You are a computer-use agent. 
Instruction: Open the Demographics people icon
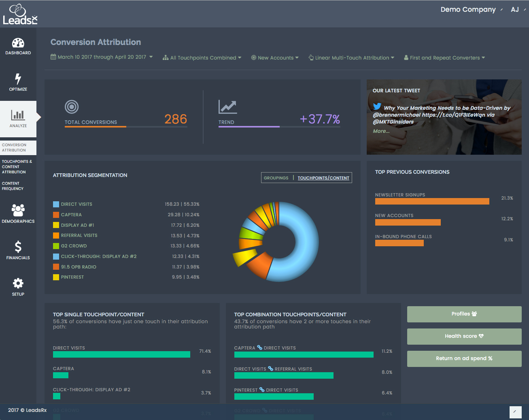point(18,210)
